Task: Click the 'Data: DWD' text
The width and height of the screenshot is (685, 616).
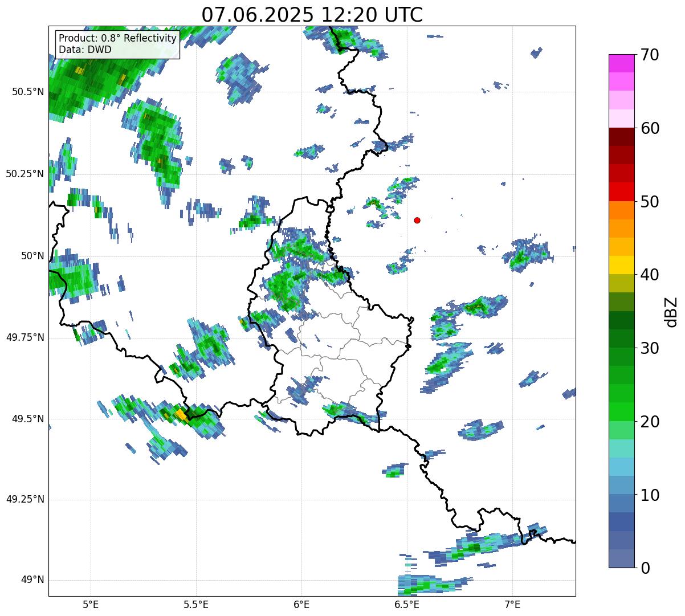Action: coord(85,50)
